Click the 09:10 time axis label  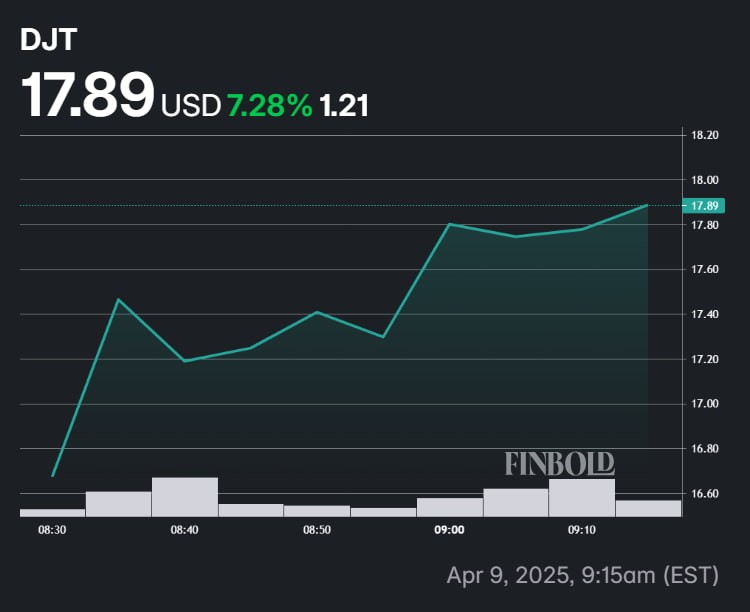[x=582, y=531]
